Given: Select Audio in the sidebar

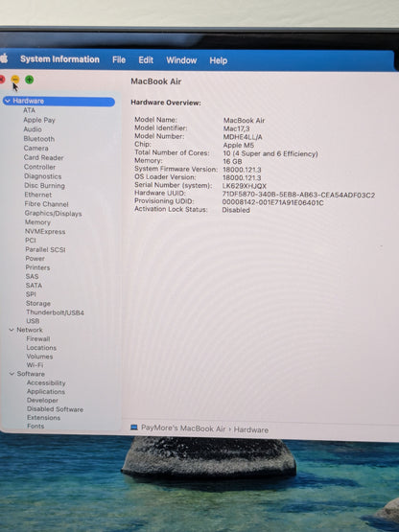Looking at the screenshot, I should pos(33,129).
